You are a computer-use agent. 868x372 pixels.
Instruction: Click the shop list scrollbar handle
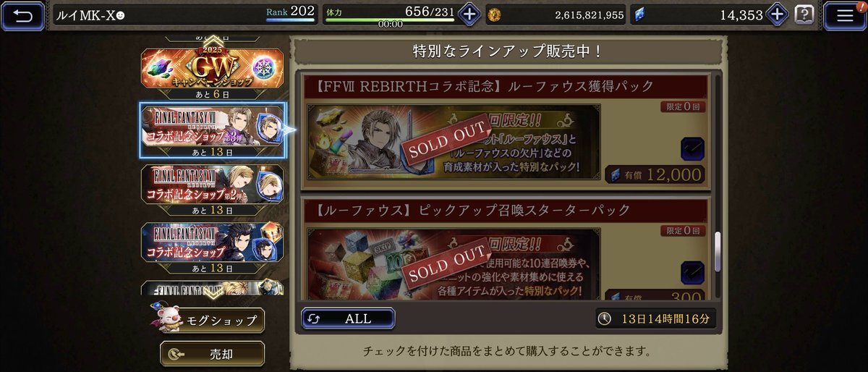tap(718, 253)
